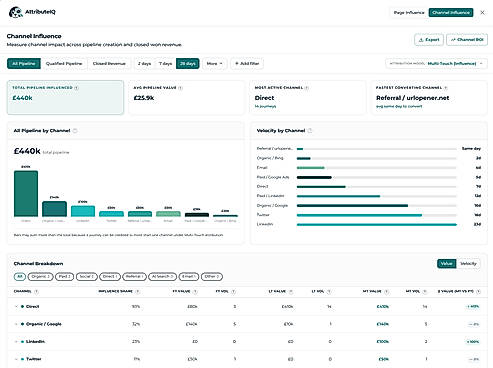Viewport: 493px width, 368px height.
Task: Open the More date range dropdown
Action: click(214, 63)
